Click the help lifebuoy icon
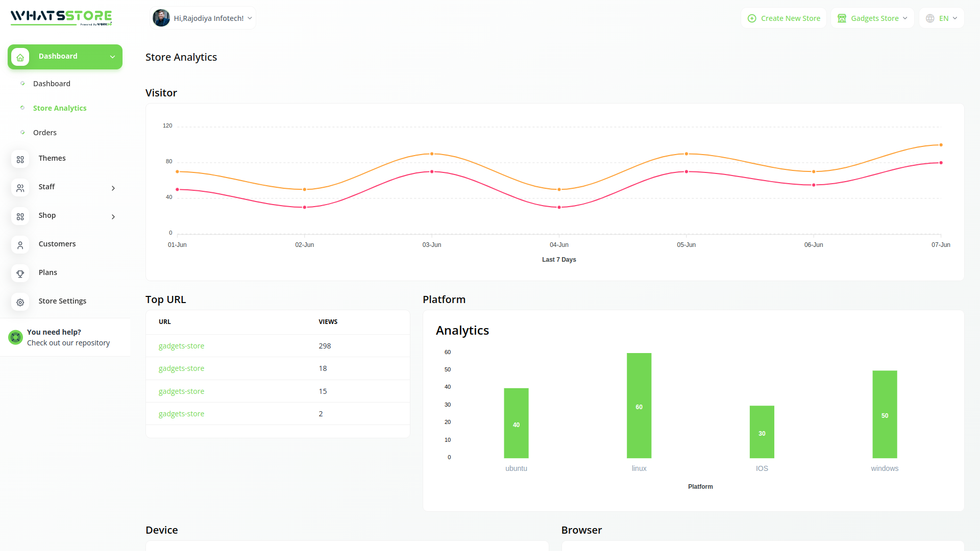This screenshot has height=551, width=980. pyautogui.click(x=16, y=337)
